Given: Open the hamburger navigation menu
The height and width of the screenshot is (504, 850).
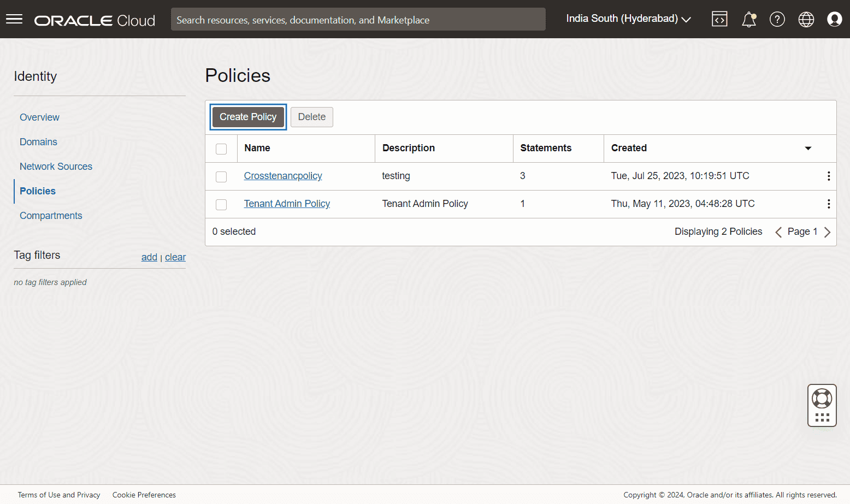Looking at the screenshot, I should (x=14, y=19).
